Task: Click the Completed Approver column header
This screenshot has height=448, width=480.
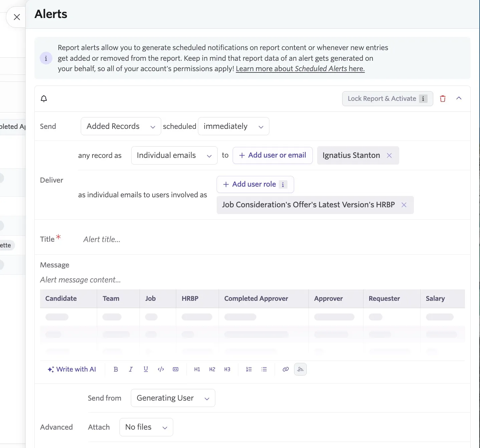Action: 264,298
